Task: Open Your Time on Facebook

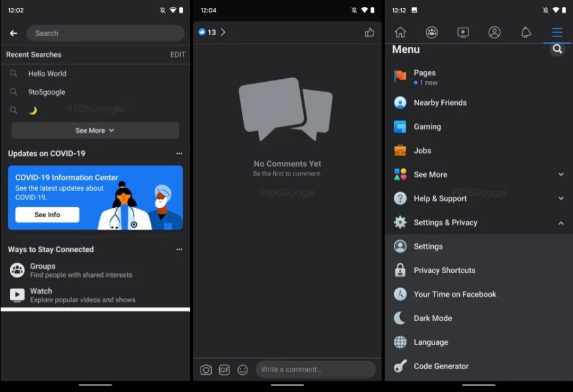Action: [479, 294]
